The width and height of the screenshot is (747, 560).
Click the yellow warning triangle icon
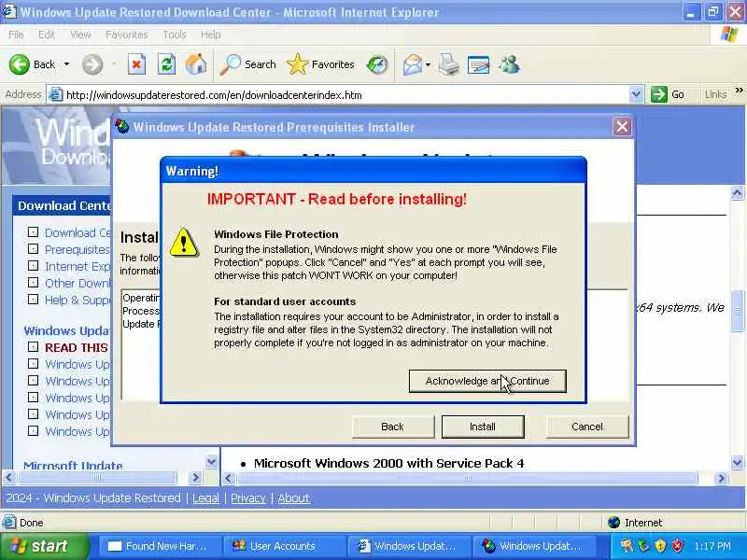click(x=183, y=243)
